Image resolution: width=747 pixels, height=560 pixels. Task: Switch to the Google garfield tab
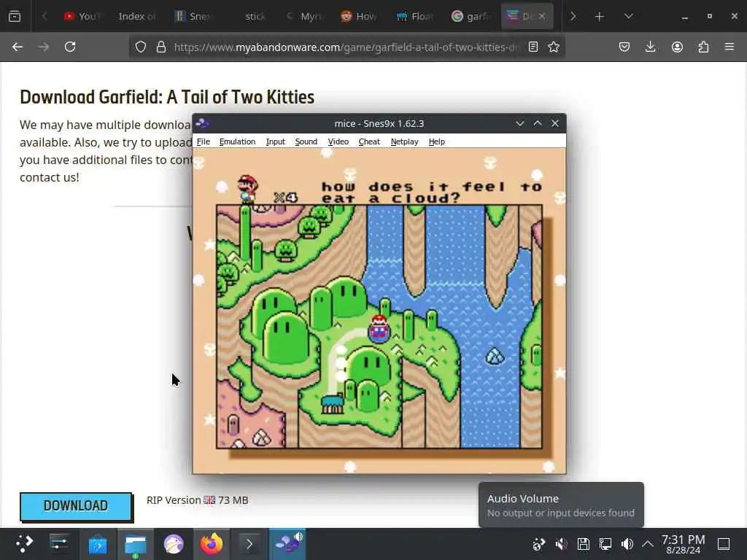(x=471, y=16)
